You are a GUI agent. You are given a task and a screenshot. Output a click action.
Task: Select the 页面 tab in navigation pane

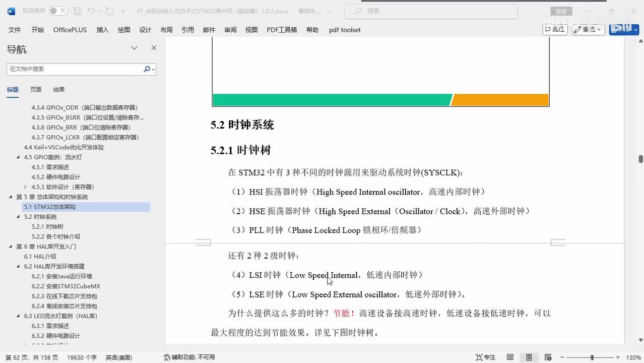36,89
